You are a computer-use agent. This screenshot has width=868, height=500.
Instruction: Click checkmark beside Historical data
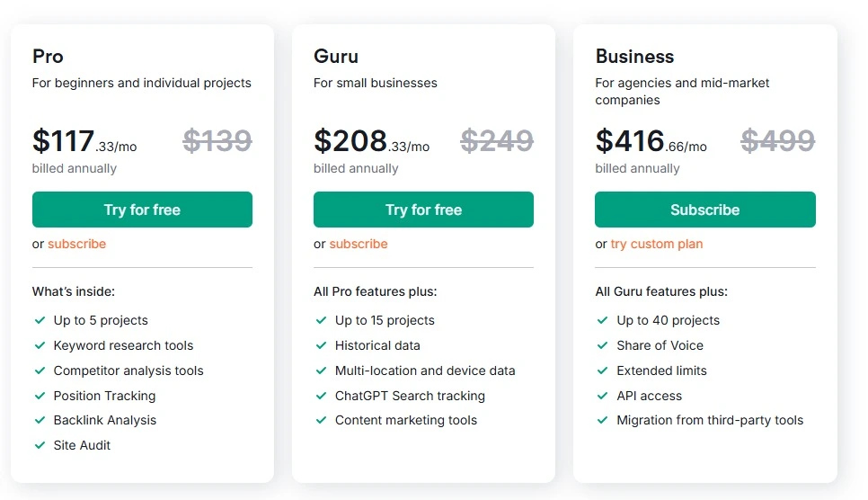tap(321, 345)
